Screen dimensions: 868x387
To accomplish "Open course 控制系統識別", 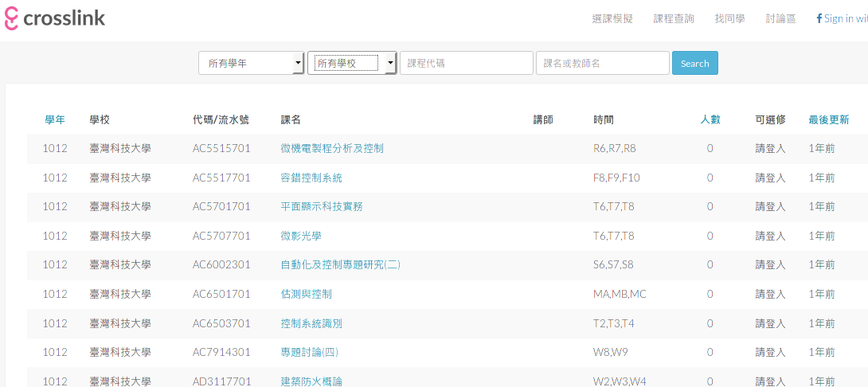I will click(x=311, y=323).
